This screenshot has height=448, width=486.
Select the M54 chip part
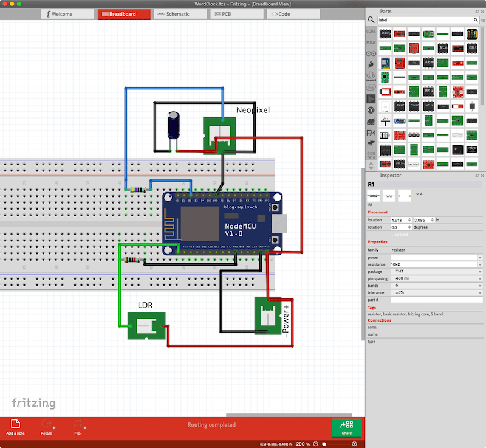tap(428, 91)
